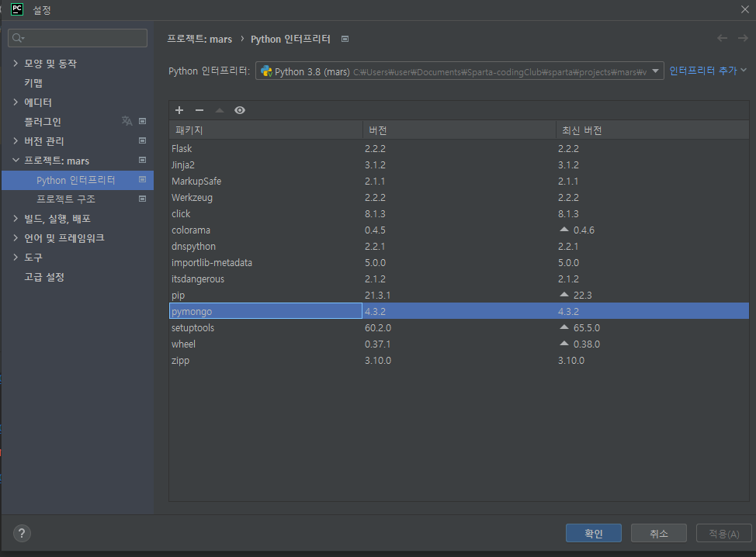The image size is (756, 557).
Task: Go forward with the right arrow
Action: [x=743, y=38]
